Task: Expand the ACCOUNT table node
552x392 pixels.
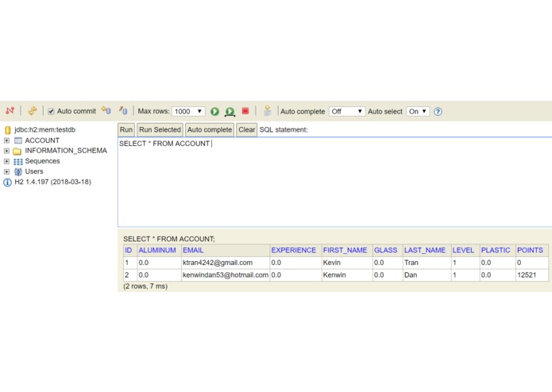Action: click(6, 140)
